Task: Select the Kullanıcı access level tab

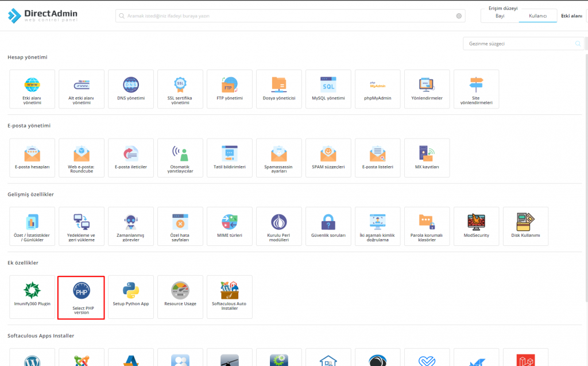Action: click(x=537, y=16)
